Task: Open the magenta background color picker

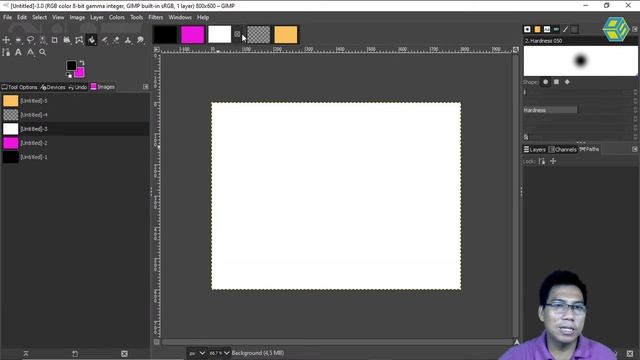Action: pos(80,73)
